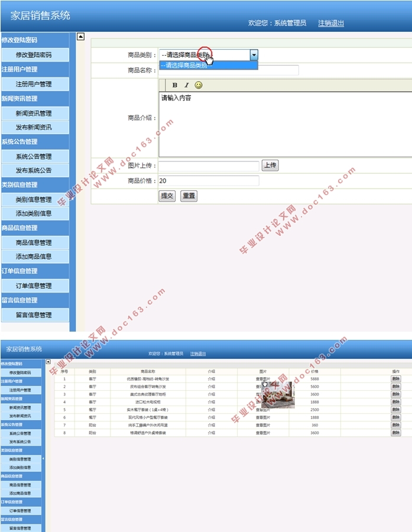This screenshot has height=532, width=412.
Task: Open 发布新闻资讯 in bottom window sidebar
Action: [x=21, y=416]
